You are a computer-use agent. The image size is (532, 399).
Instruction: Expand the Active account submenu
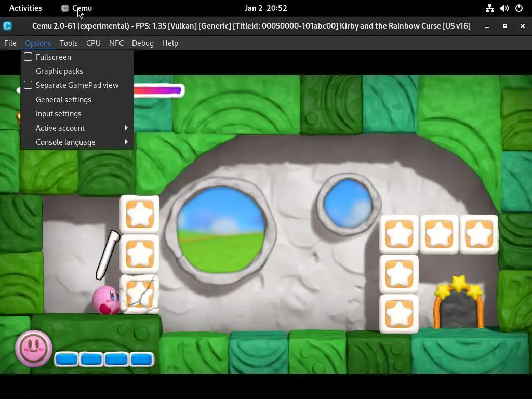[77, 128]
